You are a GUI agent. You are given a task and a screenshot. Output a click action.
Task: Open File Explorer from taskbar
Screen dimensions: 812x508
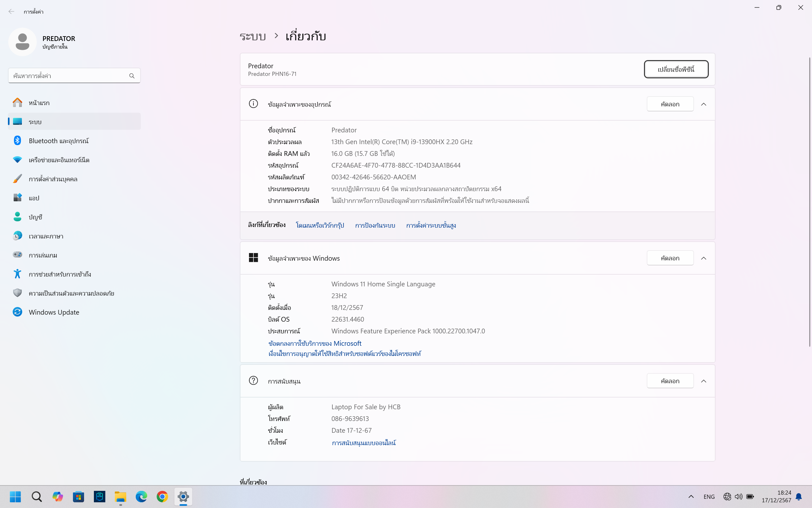click(121, 496)
